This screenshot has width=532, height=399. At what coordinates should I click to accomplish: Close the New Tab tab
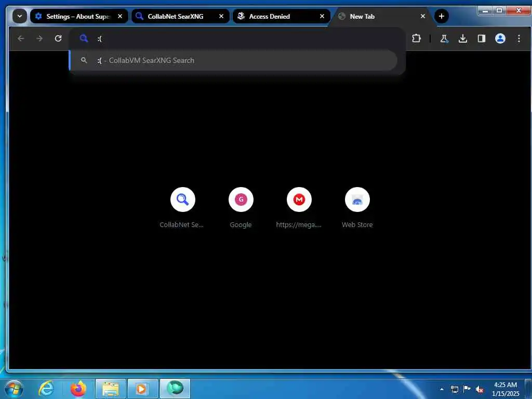click(423, 16)
